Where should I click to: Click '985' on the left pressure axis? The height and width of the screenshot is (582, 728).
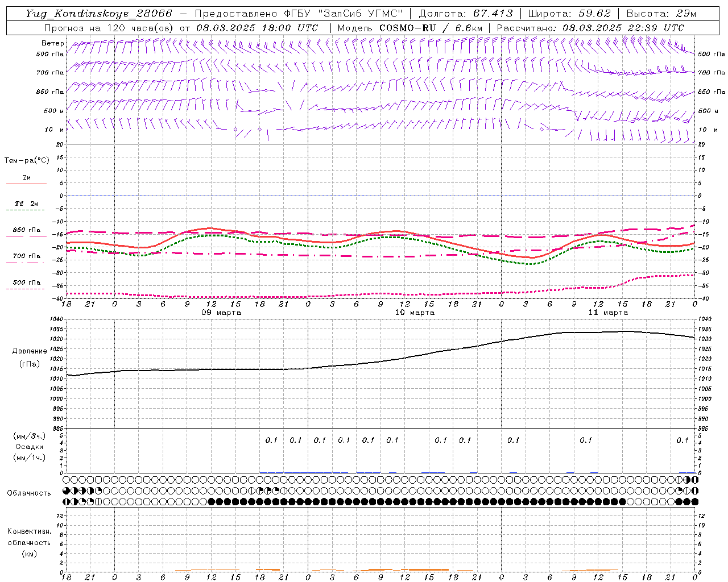[x=58, y=429]
